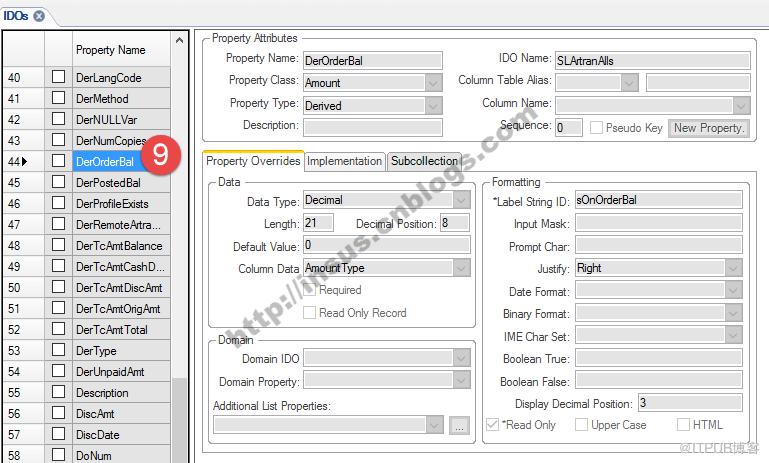Viewport: 769px width, 463px height.
Task: Click the property list vertical scrollbar thumb
Action: point(179,419)
